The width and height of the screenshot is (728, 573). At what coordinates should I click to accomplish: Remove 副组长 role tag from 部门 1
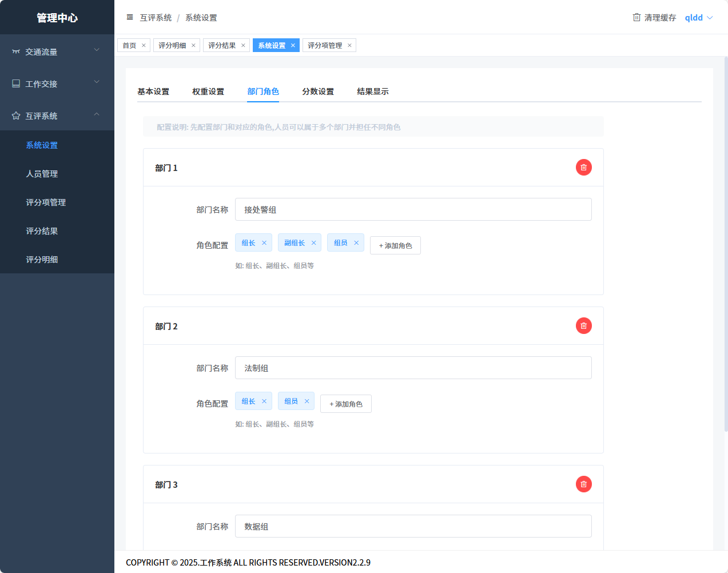(313, 243)
